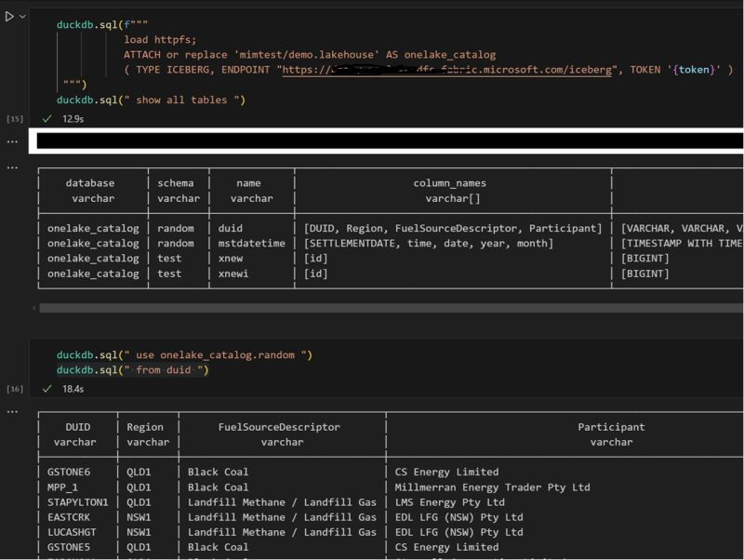This screenshot has height=560, width=744.
Task: Open the fabric.microsoft.com/iceberg endpoint link
Action: point(447,70)
